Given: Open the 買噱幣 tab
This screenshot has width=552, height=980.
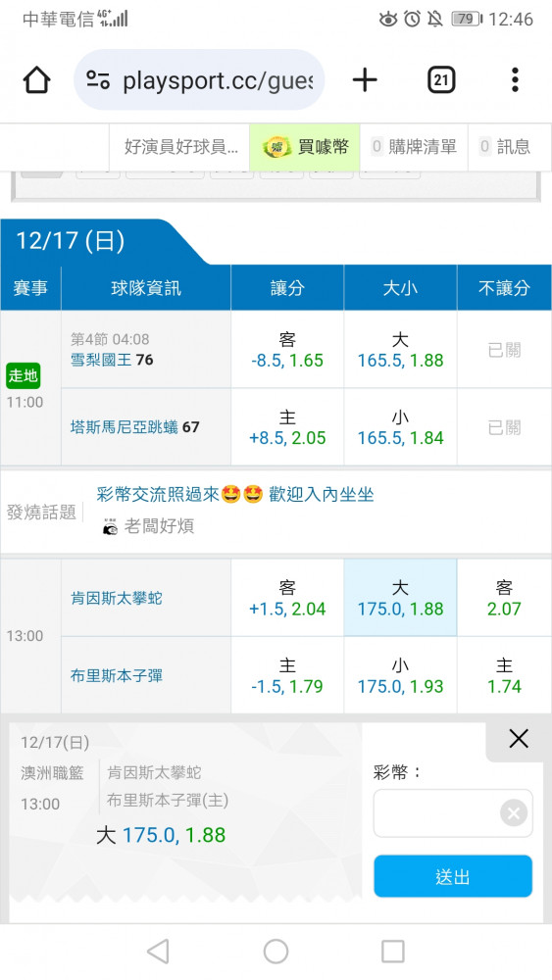Looking at the screenshot, I should pyautogui.click(x=305, y=147).
